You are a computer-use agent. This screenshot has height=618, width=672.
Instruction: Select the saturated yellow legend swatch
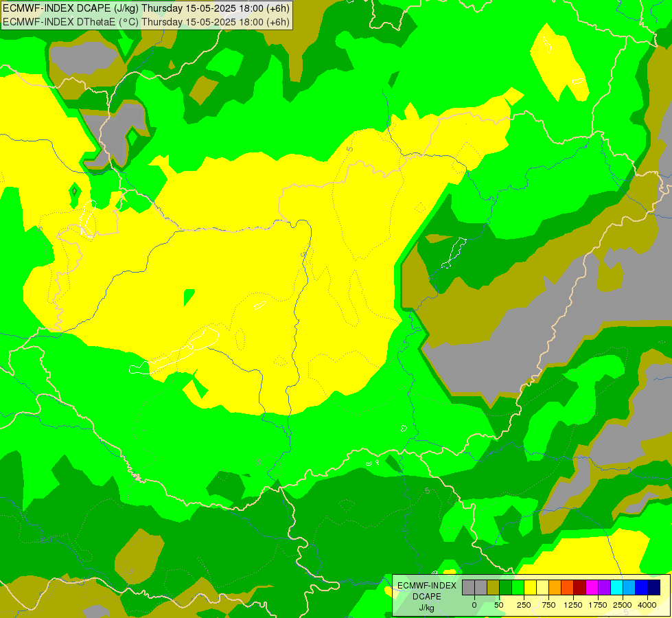coord(530,588)
